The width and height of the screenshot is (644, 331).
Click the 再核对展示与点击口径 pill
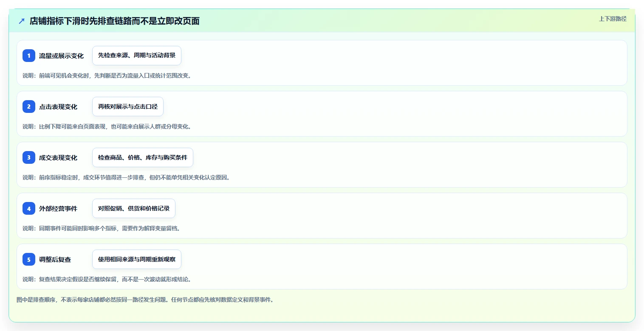[128, 107]
